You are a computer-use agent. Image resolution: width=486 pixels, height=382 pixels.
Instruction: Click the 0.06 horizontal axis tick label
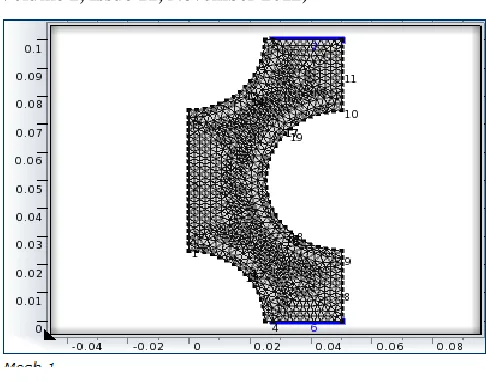tap(390, 347)
